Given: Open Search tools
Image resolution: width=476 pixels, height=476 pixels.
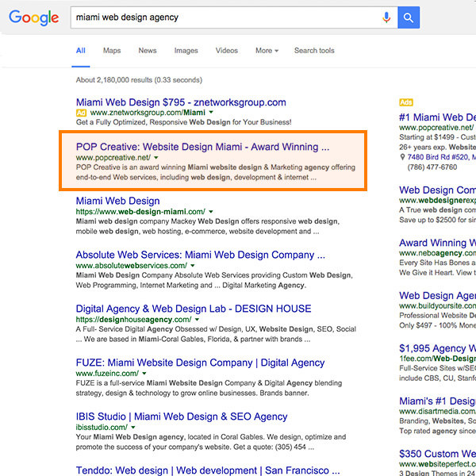Looking at the screenshot, I should 314,51.
